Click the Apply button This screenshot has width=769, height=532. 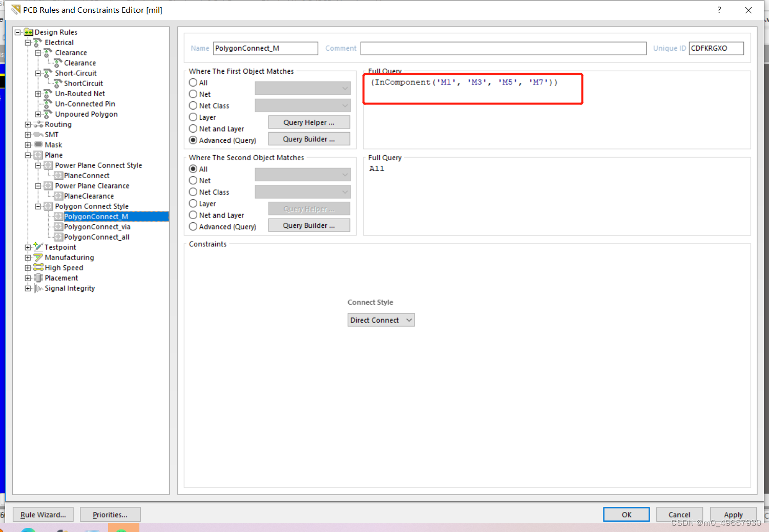click(x=733, y=515)
